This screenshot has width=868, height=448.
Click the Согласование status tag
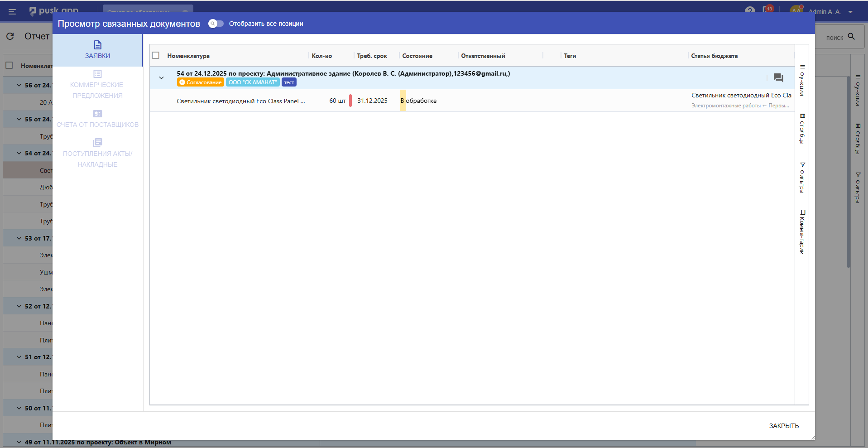point(201,82)
